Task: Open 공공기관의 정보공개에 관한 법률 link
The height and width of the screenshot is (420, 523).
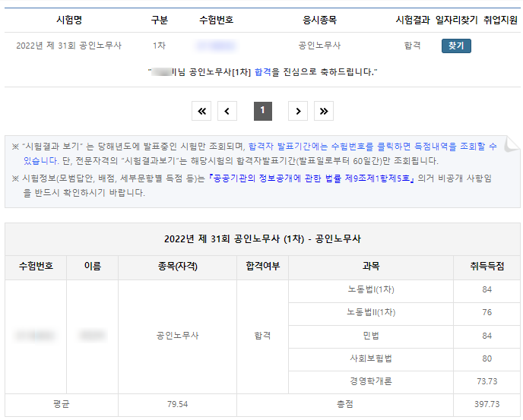Action: [311, 178]
